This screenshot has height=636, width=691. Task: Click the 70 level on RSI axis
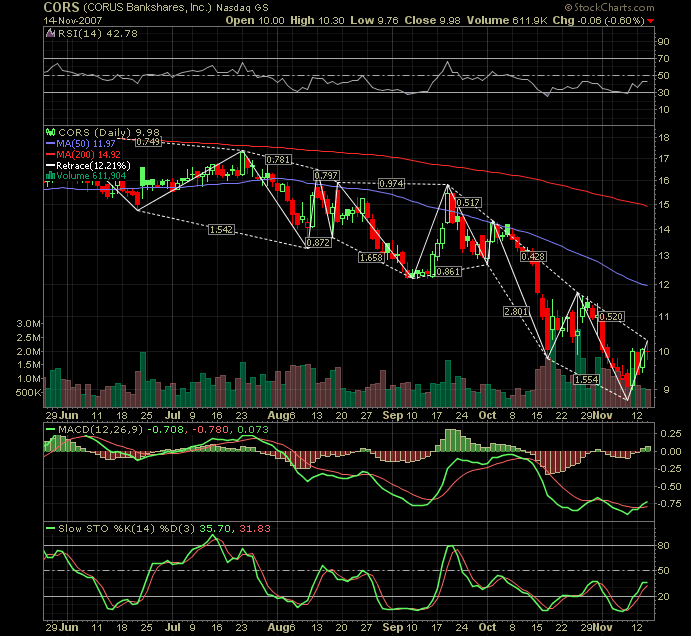coord(664,59)
